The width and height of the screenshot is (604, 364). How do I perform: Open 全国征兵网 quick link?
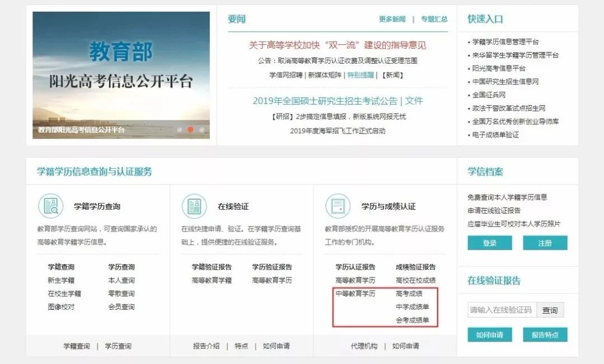tap(489, 94)
